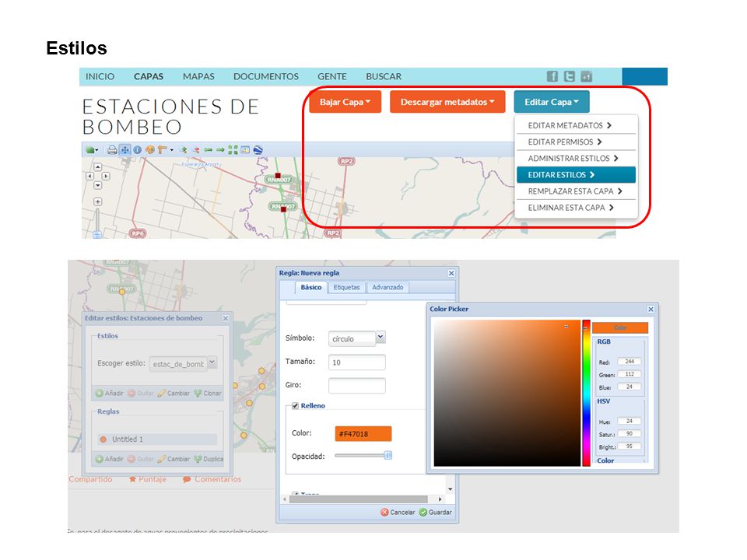
Task: Open MAPAS in the navigation bar
Action: point(198,77)
